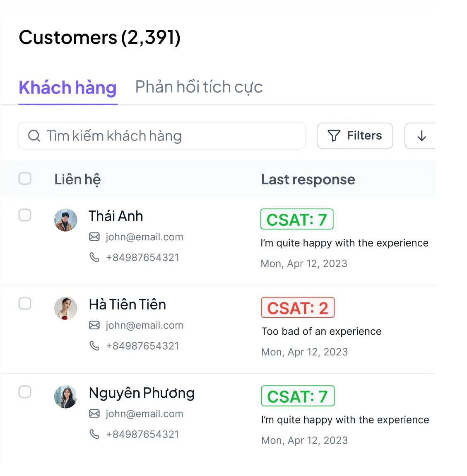The image size is (467, 476).
Task: Tick the checkbox beside Nguyên Phương
Action: 25,392
